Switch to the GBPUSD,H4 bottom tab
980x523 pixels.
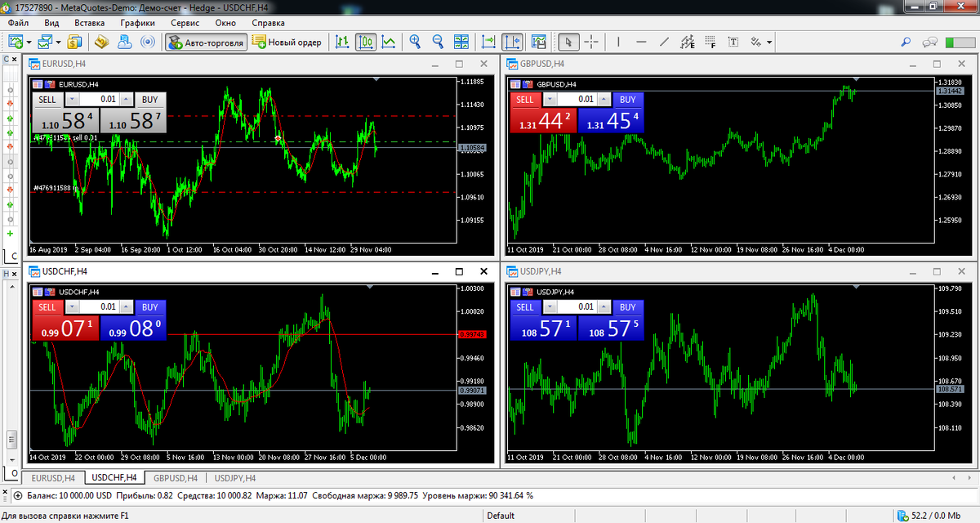(176, 478)
